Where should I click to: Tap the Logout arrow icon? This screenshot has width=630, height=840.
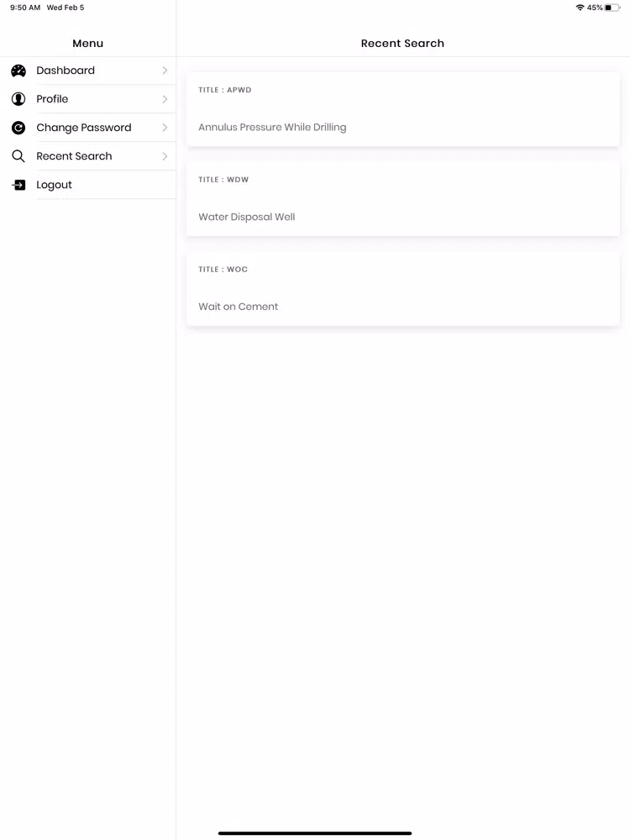tap(18, 185)
